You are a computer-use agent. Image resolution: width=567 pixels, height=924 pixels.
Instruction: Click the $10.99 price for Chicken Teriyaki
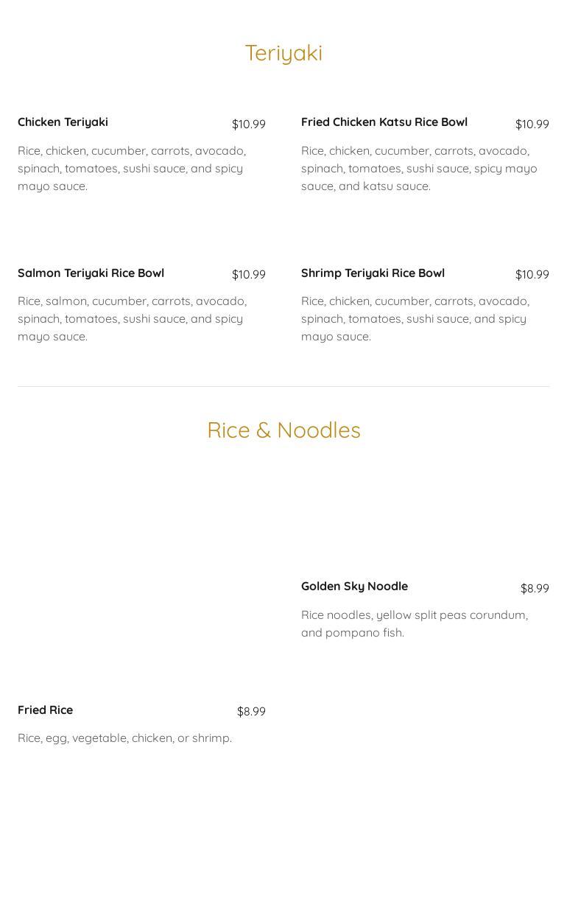pos(249,124)
